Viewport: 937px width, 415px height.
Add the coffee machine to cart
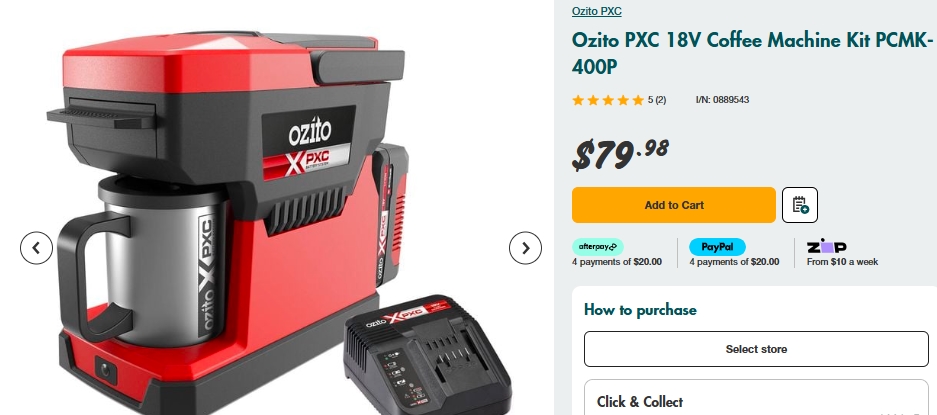[x=673, y=205]
